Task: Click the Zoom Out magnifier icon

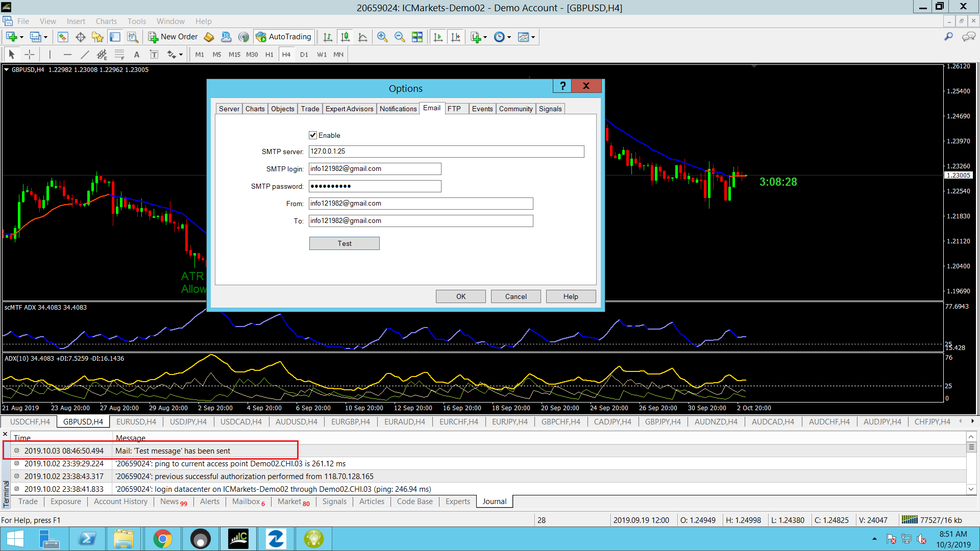Action: pyautogui.click(x=399, y=37)
